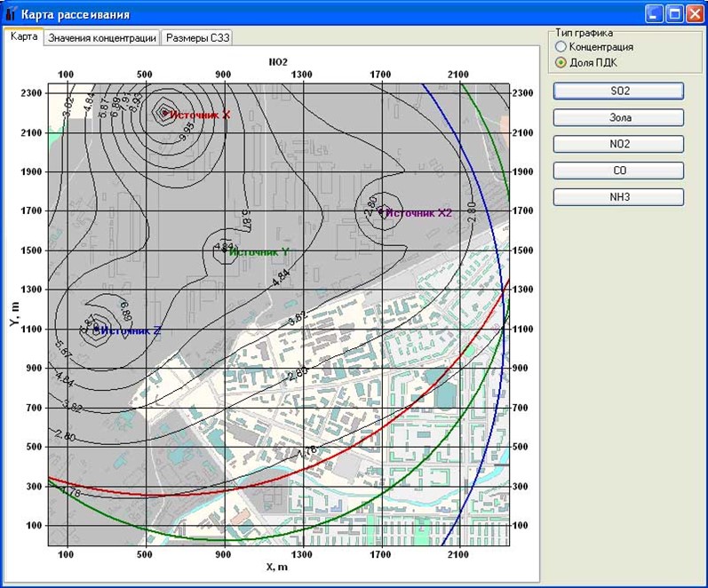Click the app icon in the title bar
Viewport: 708px width, 588px height.
tap(11, 14)
